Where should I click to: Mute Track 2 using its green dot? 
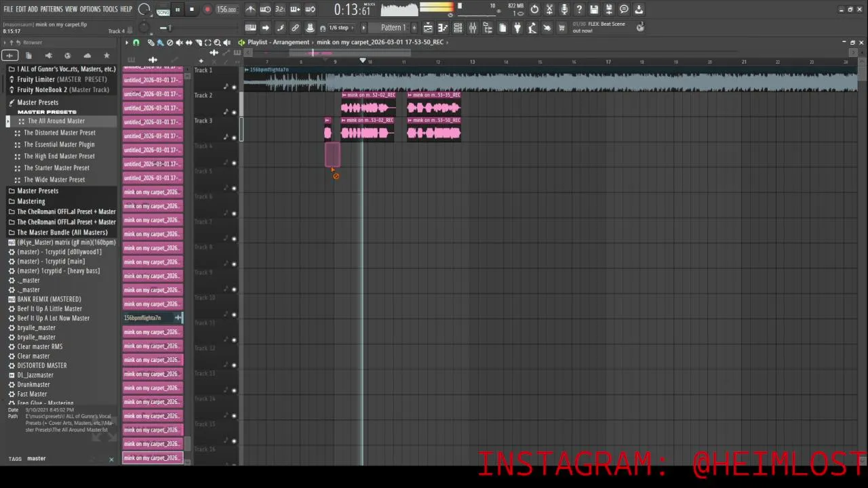(235, 112)
